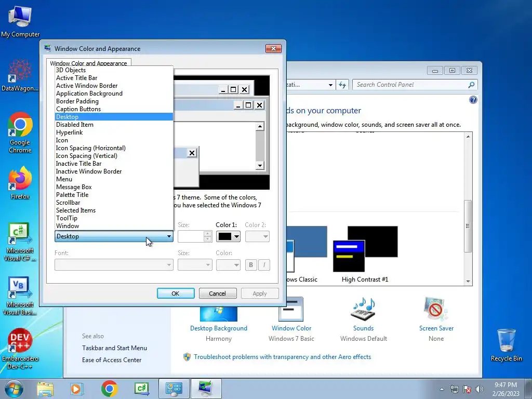The image size is (532, 399).
Task: Select the High Contrast #1 theme
Action: tap(365, 254)
